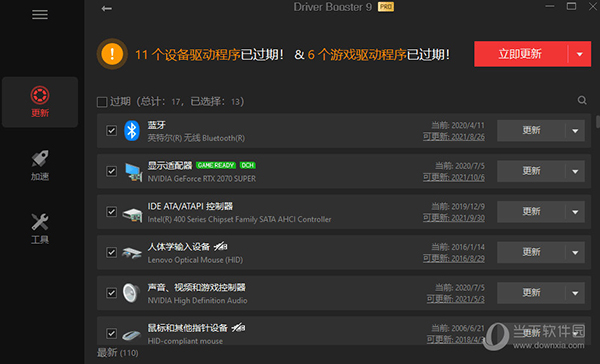This screenshot has width=600, height=364.
Task: Click the NVIDIA High Definition Audio text
Action: point(197,300)
